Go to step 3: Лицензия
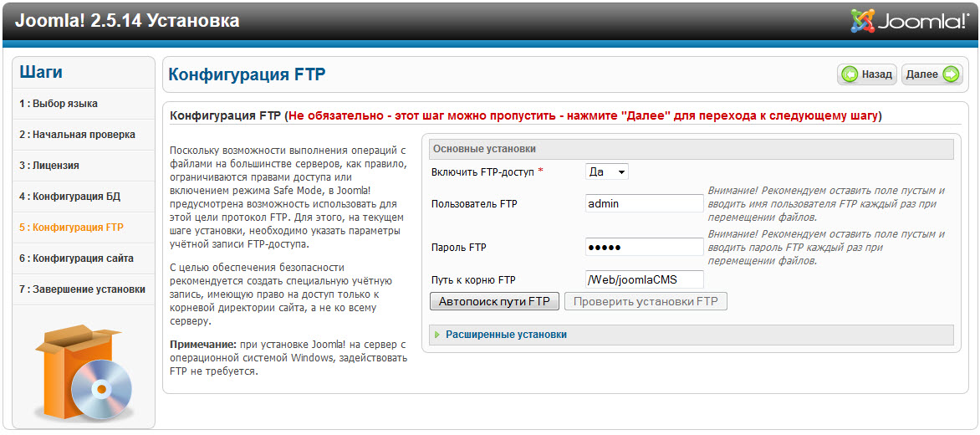 83,166
